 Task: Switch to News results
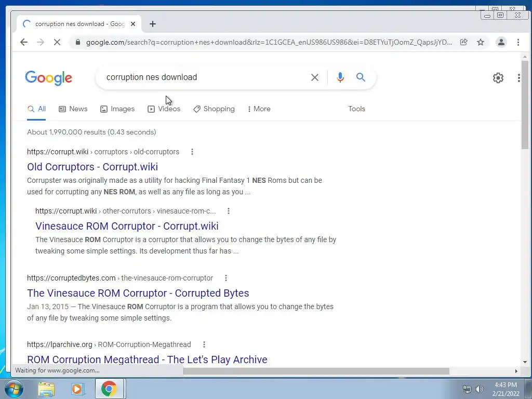tap(73, 109)
